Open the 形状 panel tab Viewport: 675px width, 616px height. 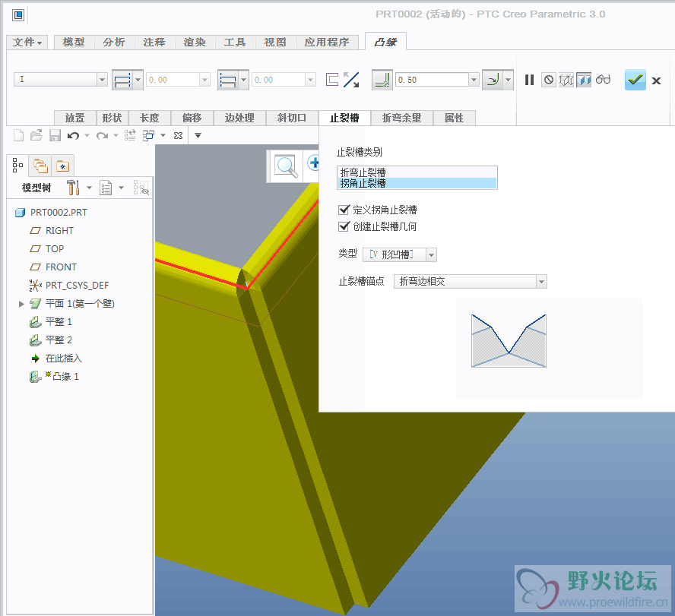tap(112, 118)
